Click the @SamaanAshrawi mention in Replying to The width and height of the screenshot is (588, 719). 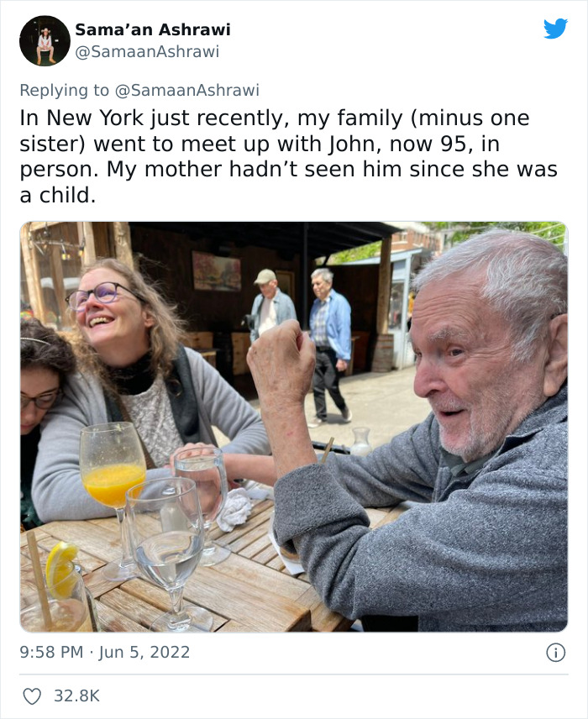[x=187, y=90]
